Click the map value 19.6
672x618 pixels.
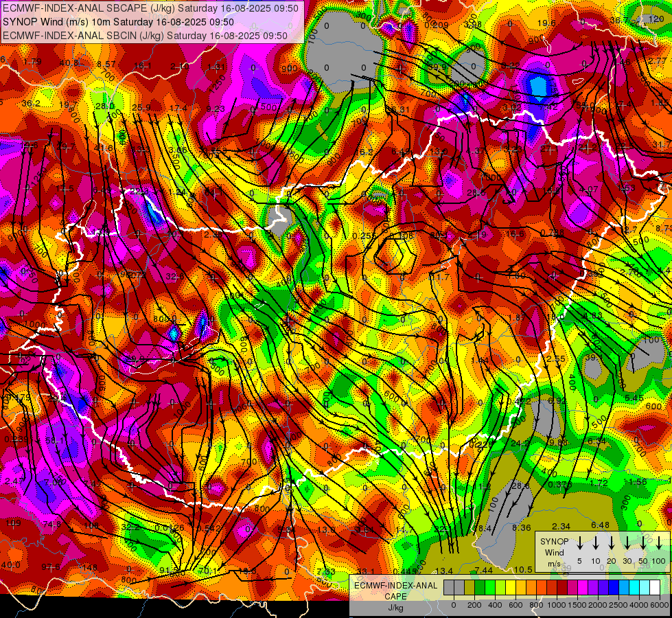546,23
